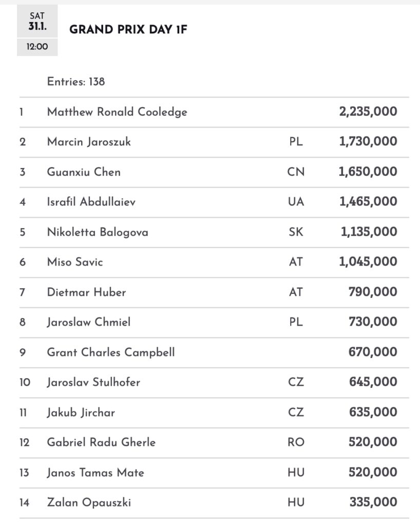The image size is (420, 526).
Task: Open Dietmar Huber's entry
Action: point(86,292)
